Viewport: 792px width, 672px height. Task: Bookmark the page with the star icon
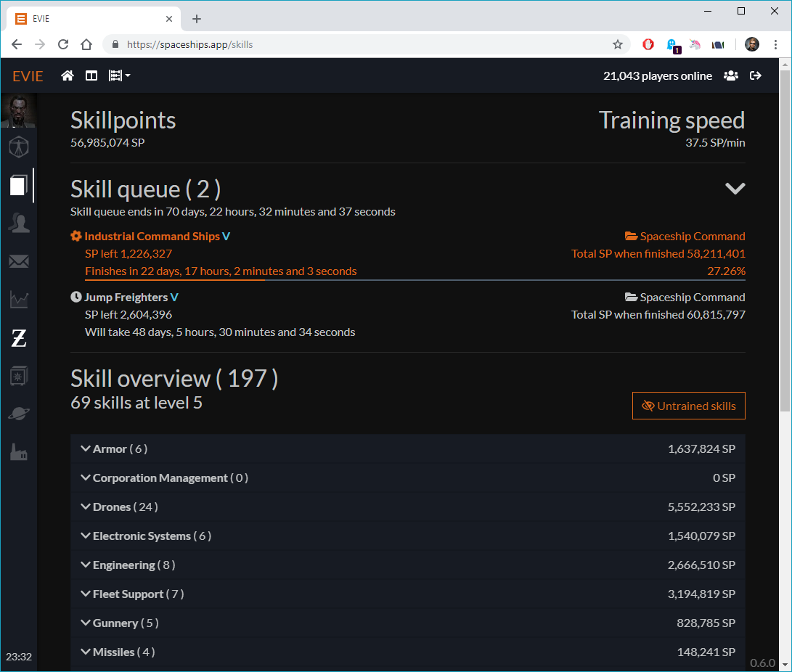pos(618,44)
